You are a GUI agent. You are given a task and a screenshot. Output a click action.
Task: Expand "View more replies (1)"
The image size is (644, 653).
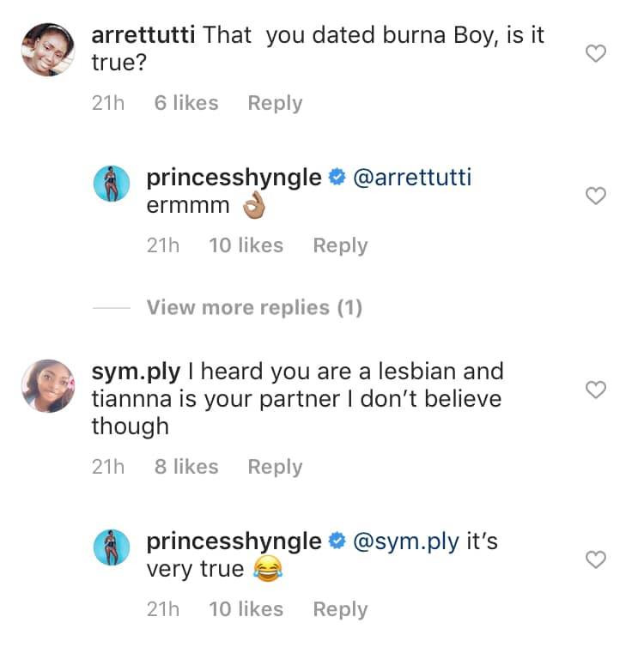(x=254, y=307)
